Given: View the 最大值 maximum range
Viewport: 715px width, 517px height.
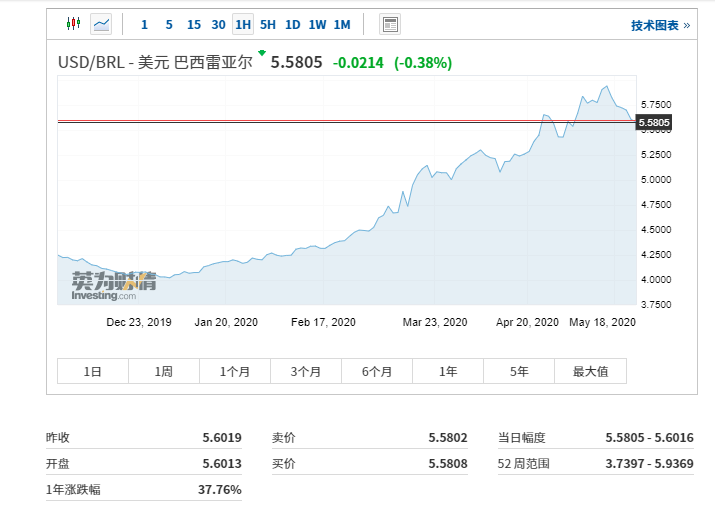Looking at the screenshot, I should pyautogui.click(x=590, y=371).
